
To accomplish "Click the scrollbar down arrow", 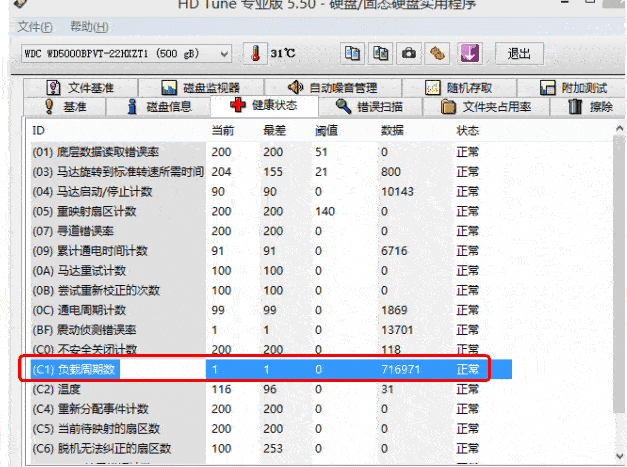I will [x=619, y=455].
